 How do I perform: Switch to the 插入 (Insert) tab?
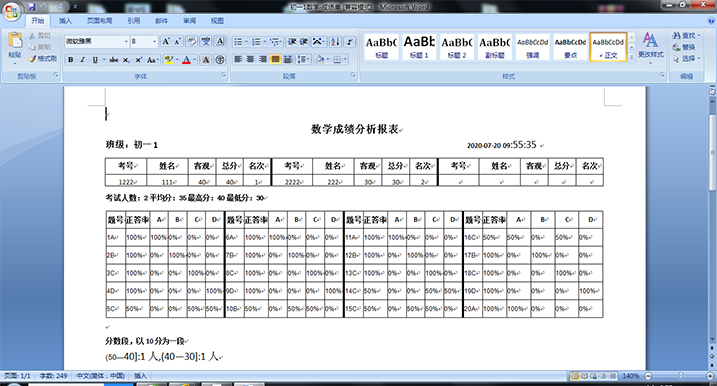(65, 21)
